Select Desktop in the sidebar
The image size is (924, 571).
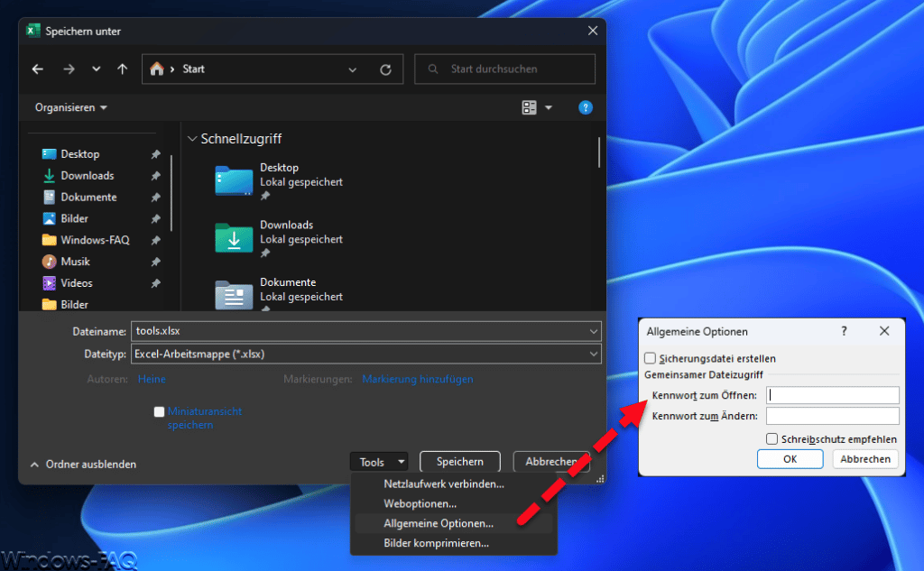pyautogui.click(x=79, y=153)
